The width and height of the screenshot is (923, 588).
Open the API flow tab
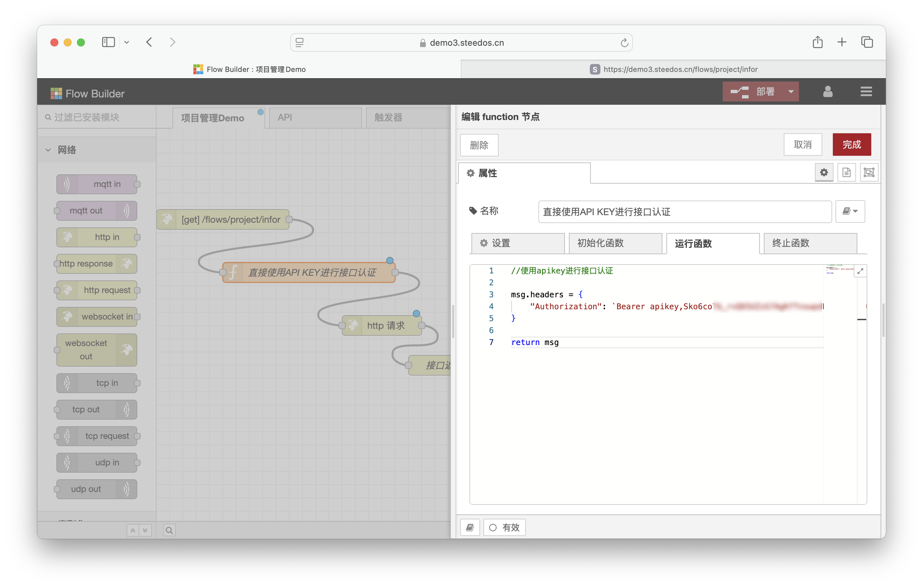[x=315, y=118]
